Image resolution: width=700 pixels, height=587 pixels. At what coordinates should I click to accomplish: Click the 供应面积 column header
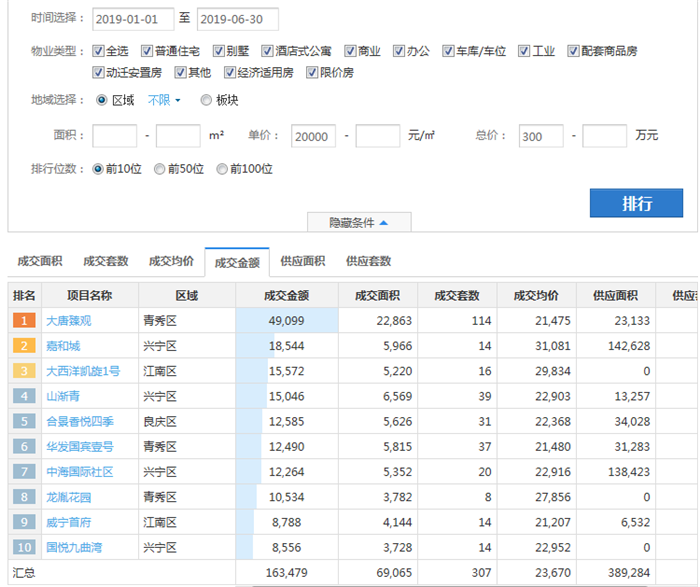pos(616,296)
